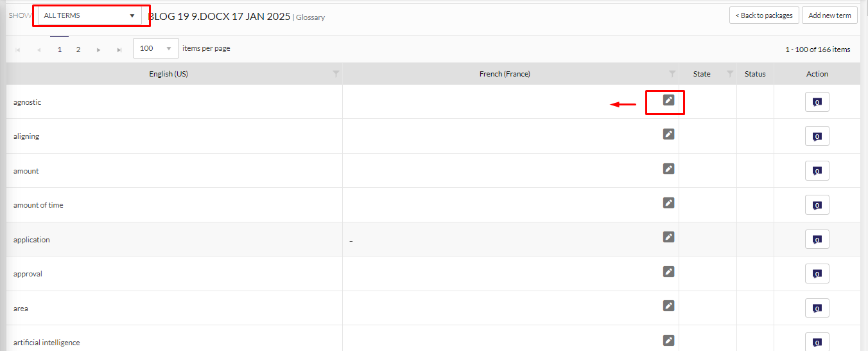This screenshot has width=868, height=351.
Task: Edit the French translation for agnostic
Action: [668, 100]
